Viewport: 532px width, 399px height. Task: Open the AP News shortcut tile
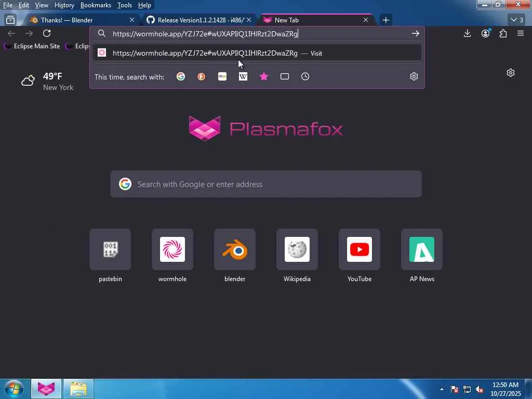[422, 249]
